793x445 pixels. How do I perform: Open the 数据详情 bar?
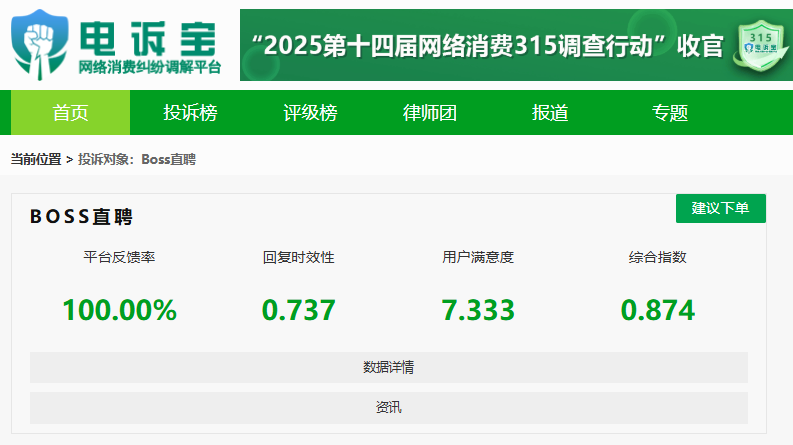pos(389,367)
